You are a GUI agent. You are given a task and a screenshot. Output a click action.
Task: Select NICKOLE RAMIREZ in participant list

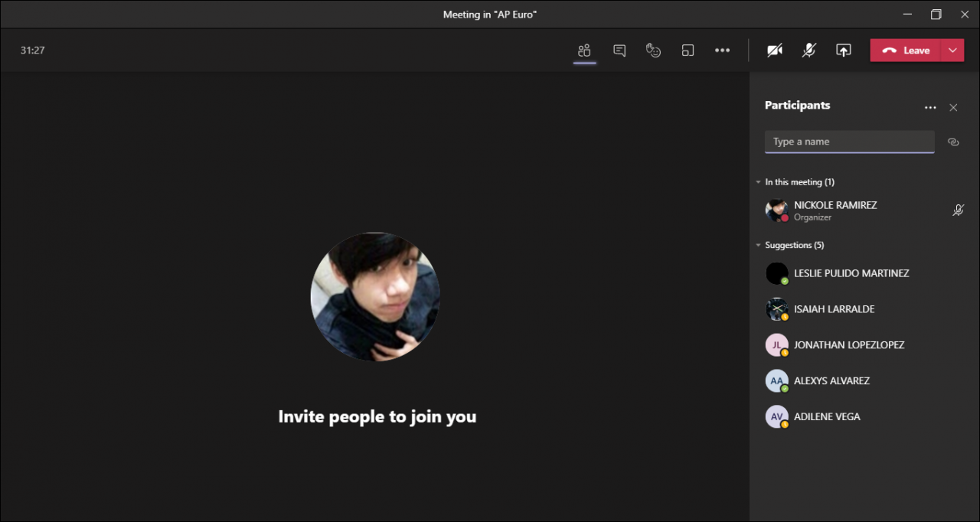click(x=864, y=210)
